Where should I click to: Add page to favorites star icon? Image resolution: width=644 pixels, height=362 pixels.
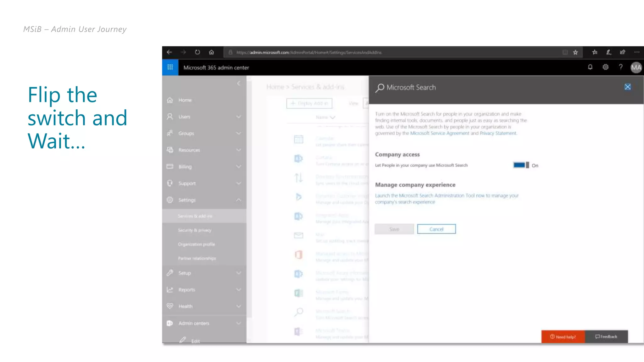(x=575, y=52)
